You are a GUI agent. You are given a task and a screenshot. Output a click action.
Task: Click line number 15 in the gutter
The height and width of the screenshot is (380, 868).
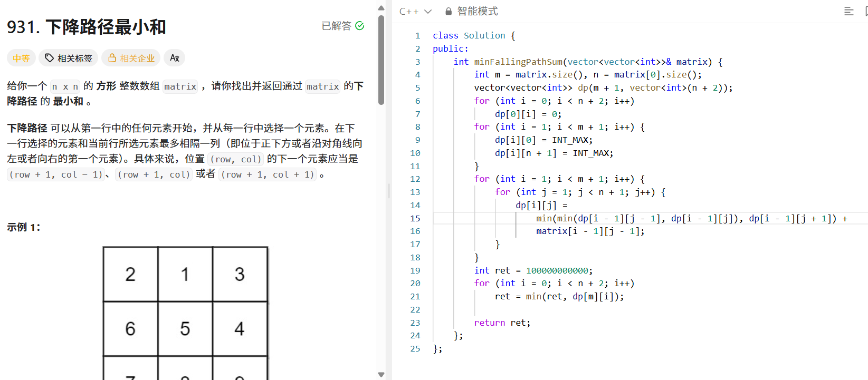click(415, 218)
